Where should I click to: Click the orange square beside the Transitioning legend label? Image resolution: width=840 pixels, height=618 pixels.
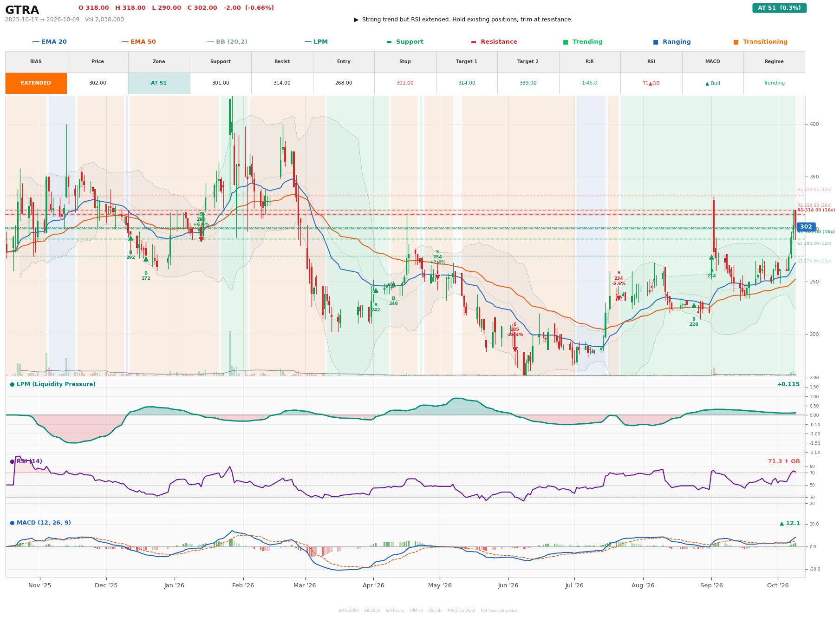(x=736, y=42)
